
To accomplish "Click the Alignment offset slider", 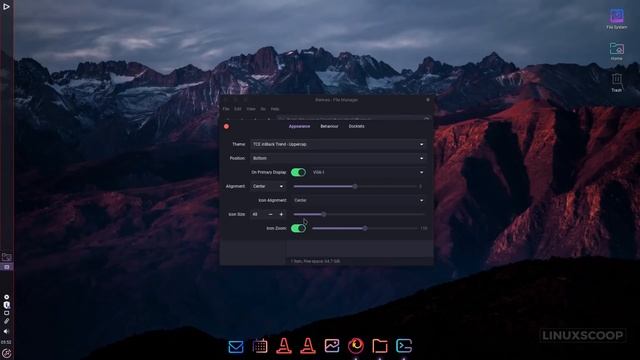I will pyautogui.click(x=356, y=186).
